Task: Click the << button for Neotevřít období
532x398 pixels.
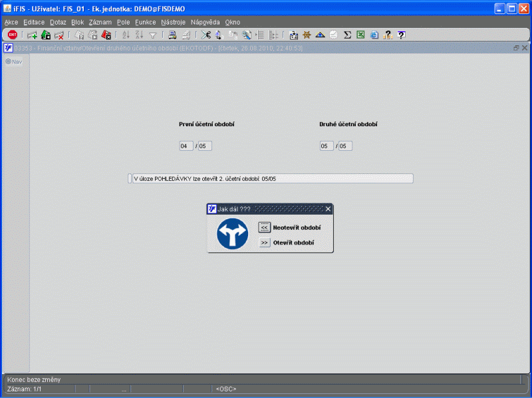Action: [264, 227]
